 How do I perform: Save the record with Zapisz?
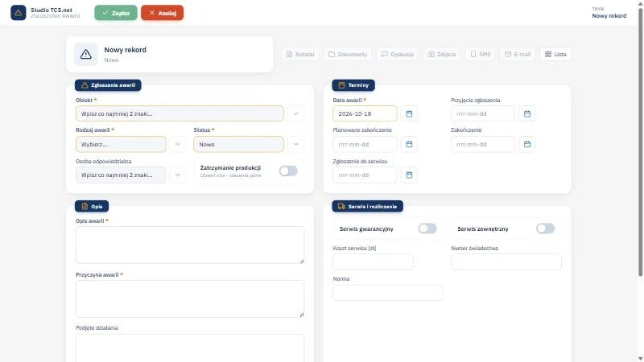pyautogui.click(x=116, y=13)
